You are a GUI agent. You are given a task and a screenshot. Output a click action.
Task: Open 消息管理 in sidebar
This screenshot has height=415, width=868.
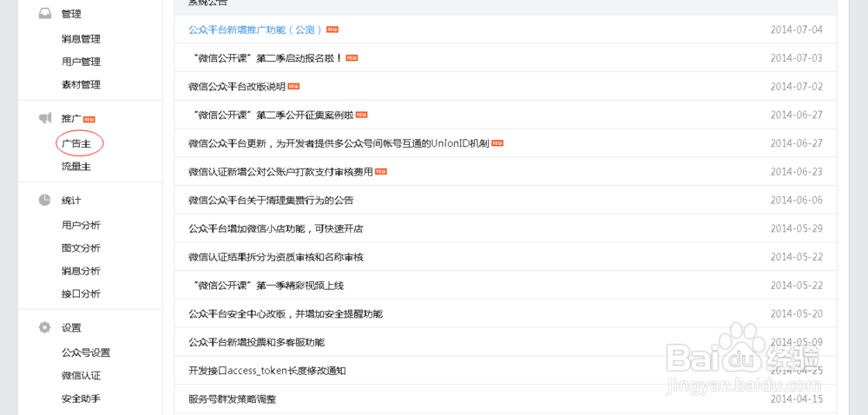click(x=81, y=39)
